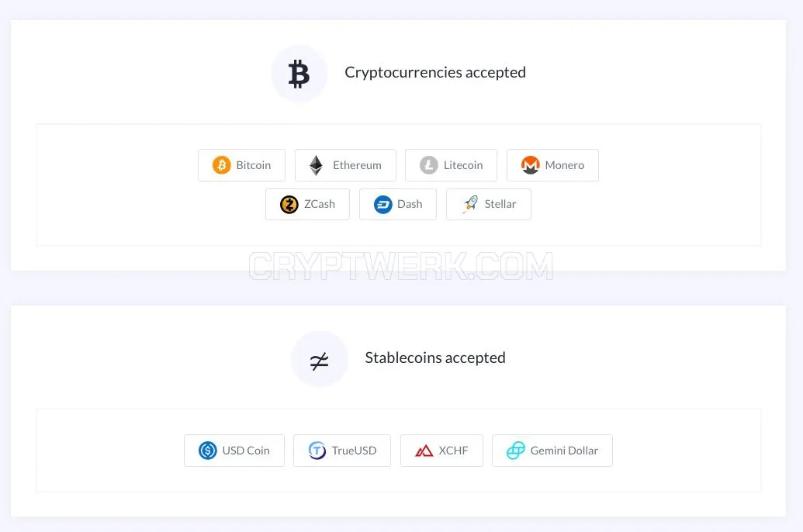Select the Bitcoin text label

254,165
